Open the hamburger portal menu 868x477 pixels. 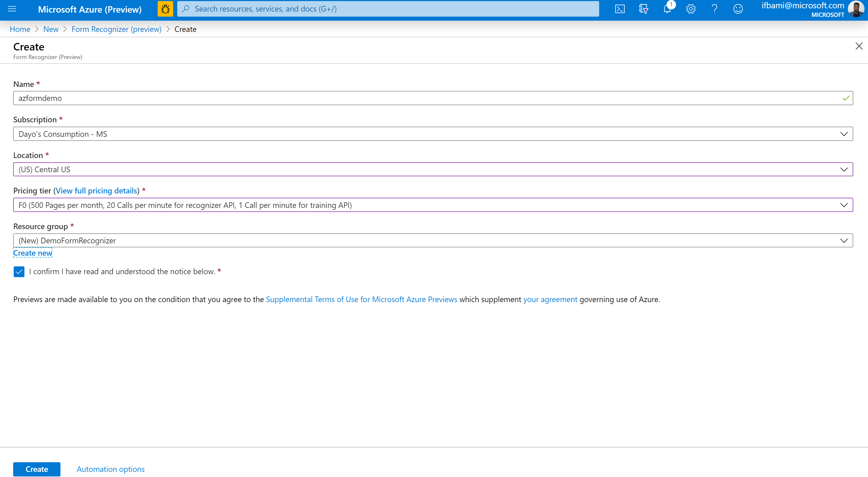click(x=12, y=9)
